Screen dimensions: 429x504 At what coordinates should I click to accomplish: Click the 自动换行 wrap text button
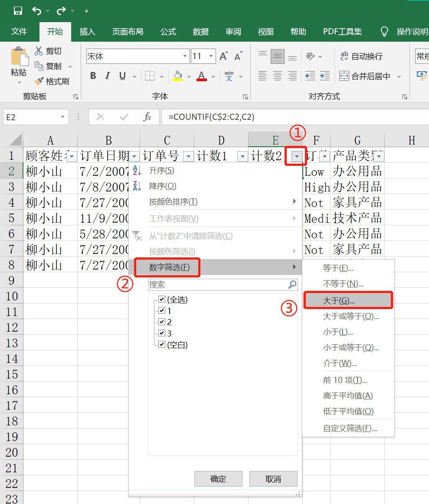tap(361, 56)
